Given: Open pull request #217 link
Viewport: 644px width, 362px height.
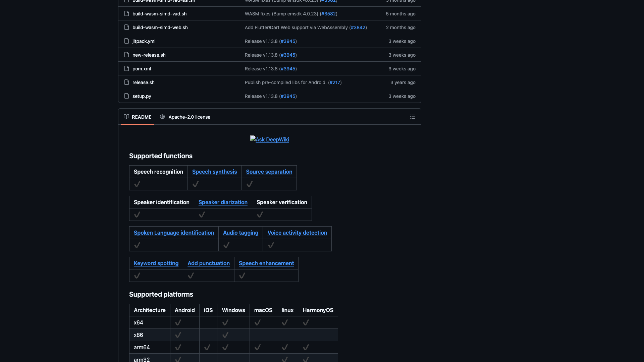Looking at the screenshot, I should (x=335, y=82).
